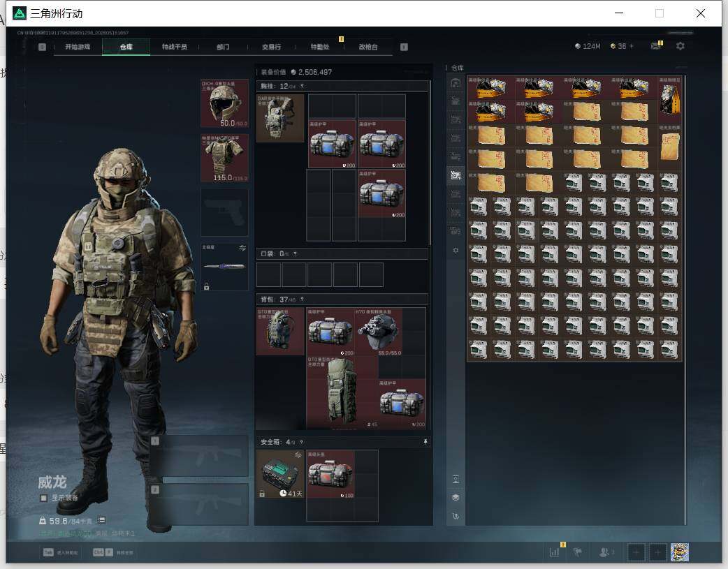Open the 特勤处 tab
Viewport: 728px width, 569px height.
(x=320, y=47)
